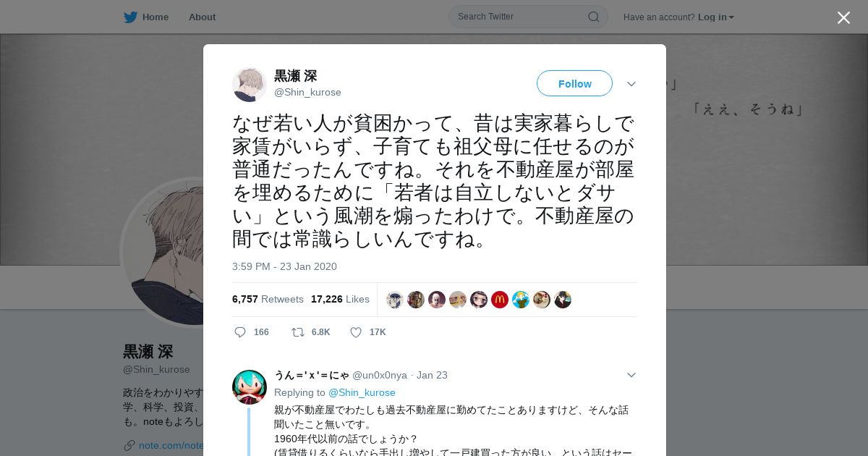This screenshot has width=868, height=456.
Task: Close the tweet overlay with X
Action: [x=843, y=17]
